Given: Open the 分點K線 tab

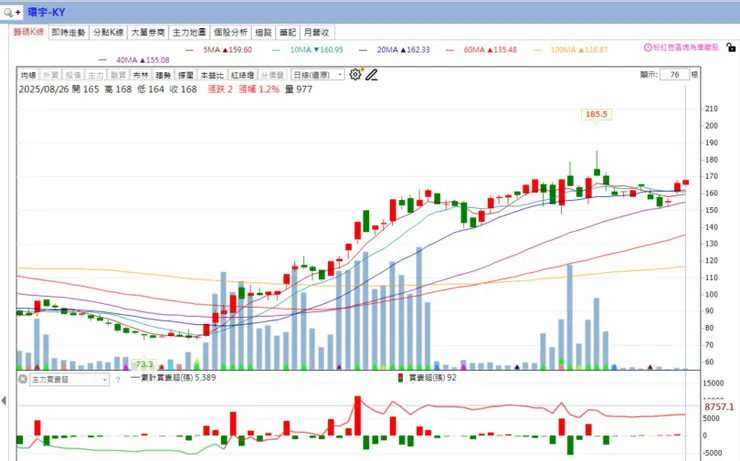Looking at the screenshot, I should pos(108,33).
